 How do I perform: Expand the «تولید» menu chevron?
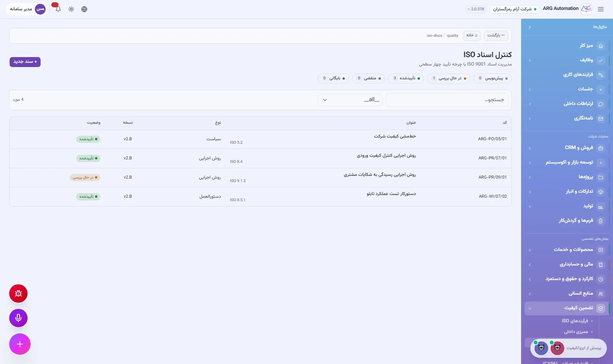click(x=530, y=207)
